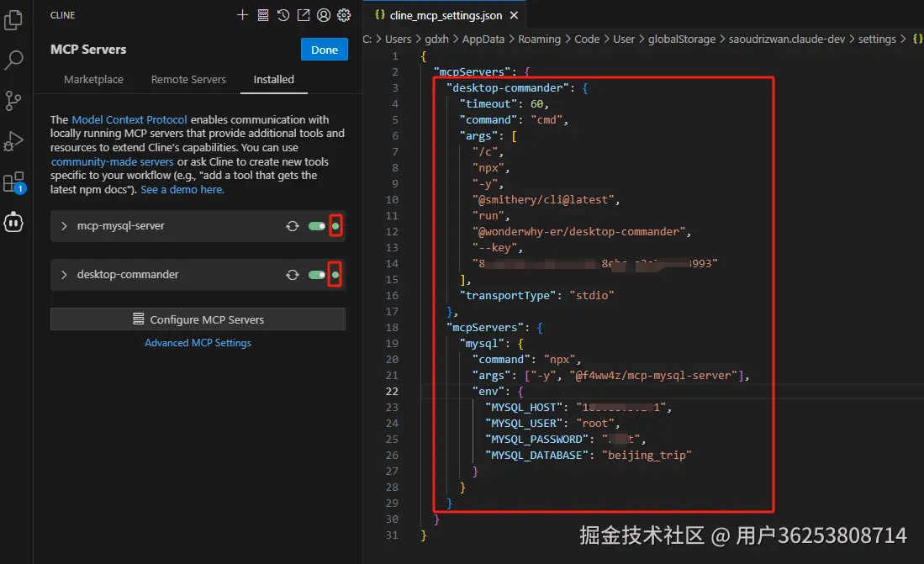Image resolution: width=924 pixels, height=564 pixels.
Task: Click the "MYSQL_USER" key in editor
Action: coord(524,423)
